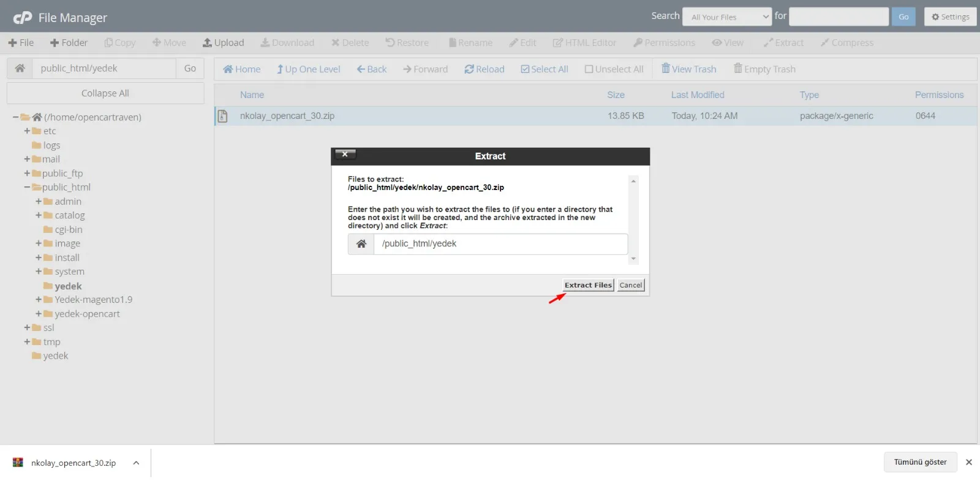This screenshot has width=980, height=480.
Task: Expand the mail folder in tree
Action: [27, 159]
